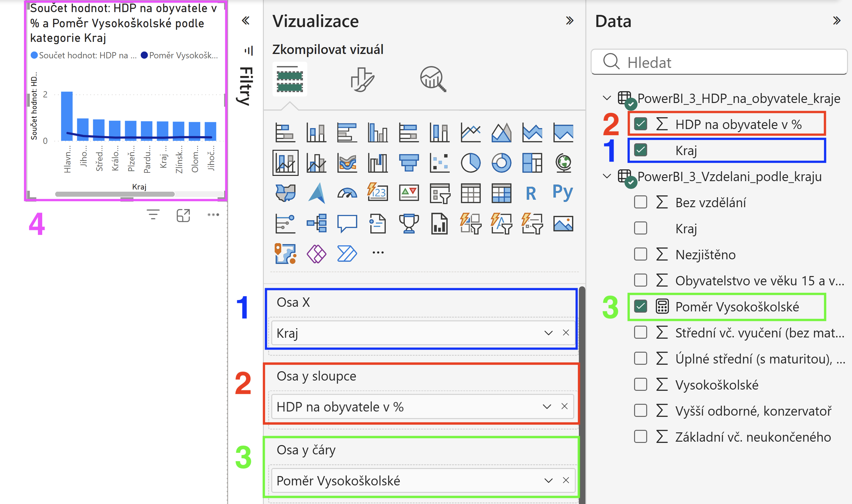Choose the Q&A speech bubble visual

(x=347, y=224)
